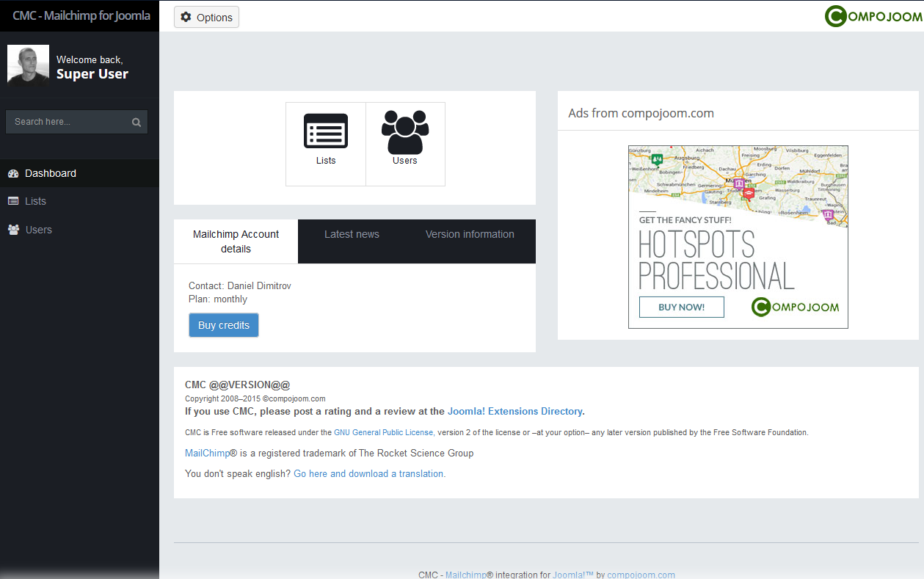The height and width of the screenshot is (579, 924).
Task: Open Joomla! Extensions Directory link
Action: (x=514, y=411)
